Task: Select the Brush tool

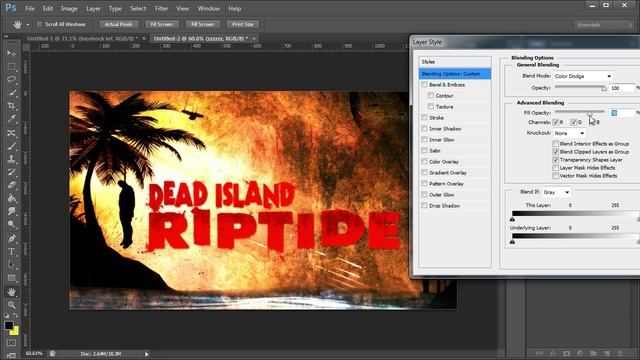Action: 11,146
